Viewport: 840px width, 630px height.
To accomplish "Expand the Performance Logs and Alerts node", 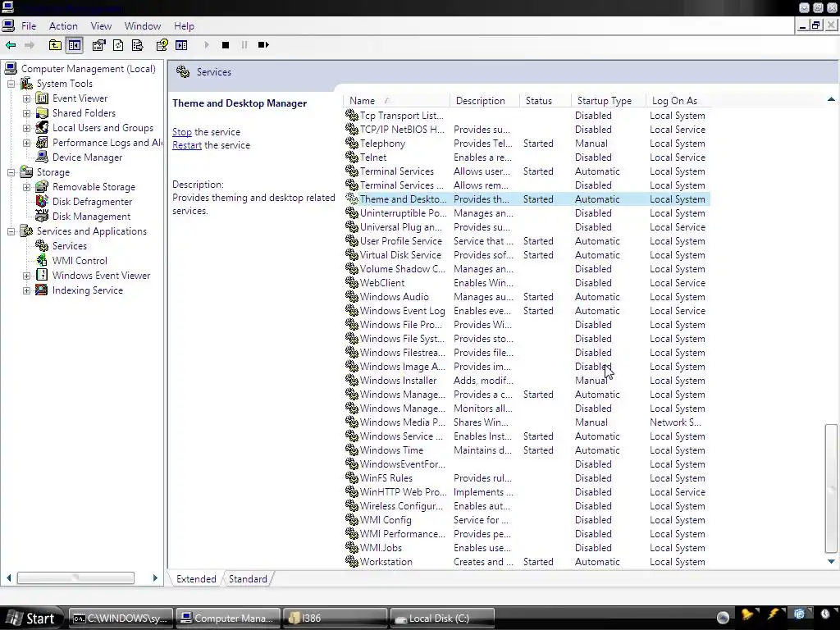I will (x=26, y=143).
